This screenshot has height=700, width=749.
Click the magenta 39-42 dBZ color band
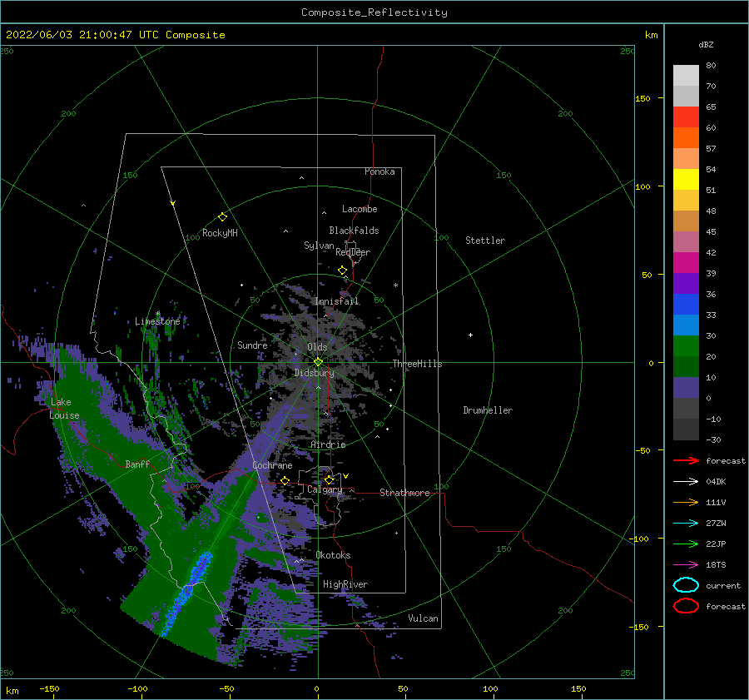tap(686, 263)
